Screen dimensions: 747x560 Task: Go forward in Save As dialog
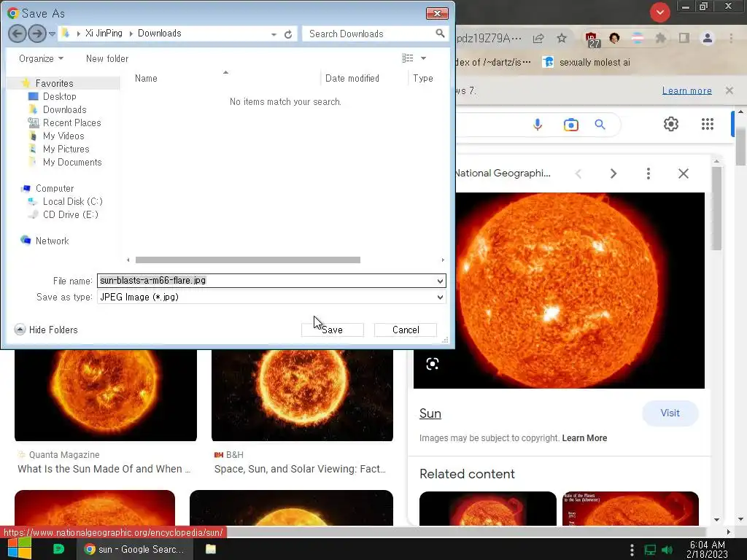[x=36, y=34]
